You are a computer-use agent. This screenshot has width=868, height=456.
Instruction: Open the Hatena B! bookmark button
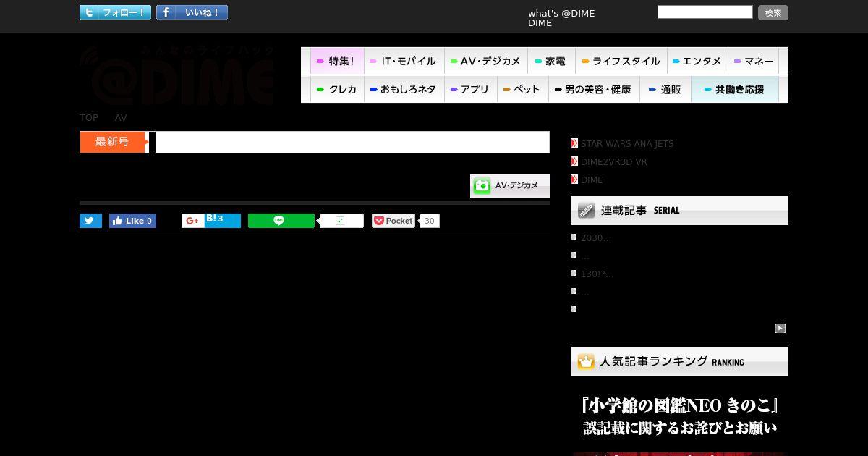[x=222, y=221]
